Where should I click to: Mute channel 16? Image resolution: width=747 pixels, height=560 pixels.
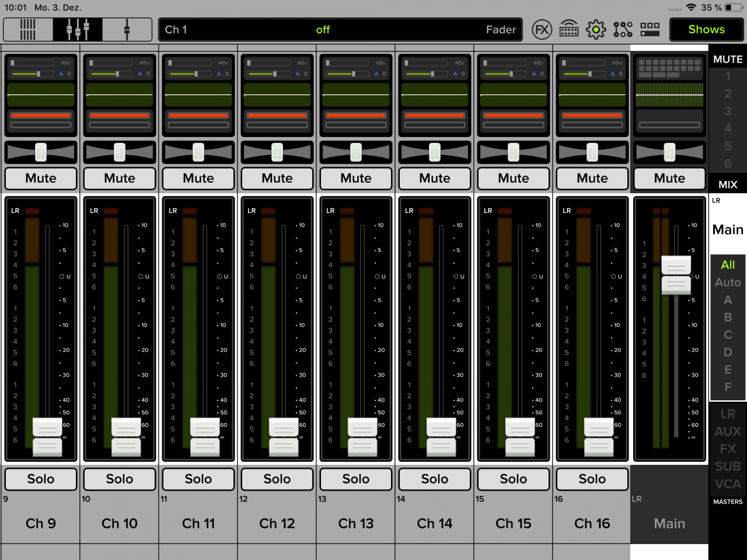[x=592, y=178]
